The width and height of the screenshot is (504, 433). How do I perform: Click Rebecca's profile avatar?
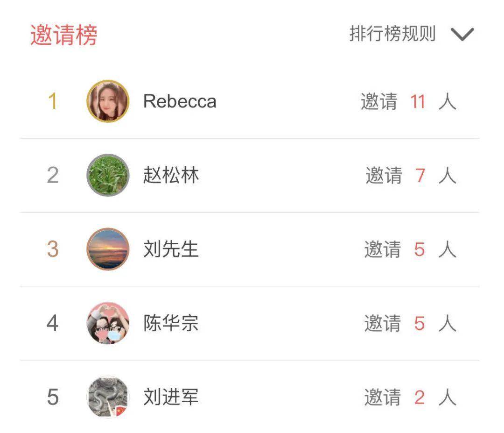108,101
